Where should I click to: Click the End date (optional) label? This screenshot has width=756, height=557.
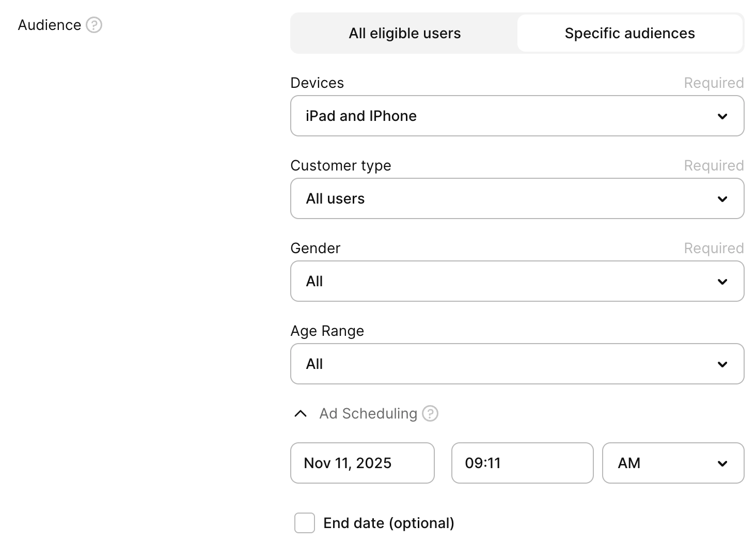tap(388, 523)
